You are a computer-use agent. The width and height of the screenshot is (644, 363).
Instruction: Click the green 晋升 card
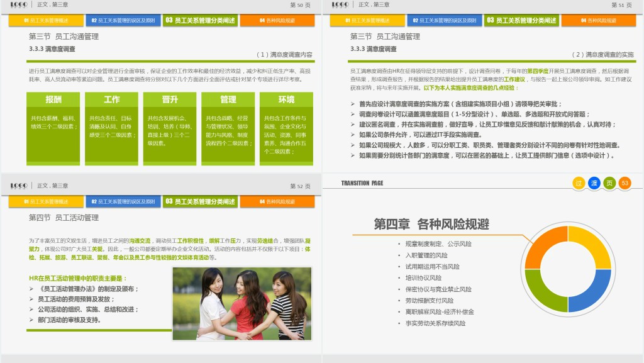pyautogui.click(x=170, y=128)
